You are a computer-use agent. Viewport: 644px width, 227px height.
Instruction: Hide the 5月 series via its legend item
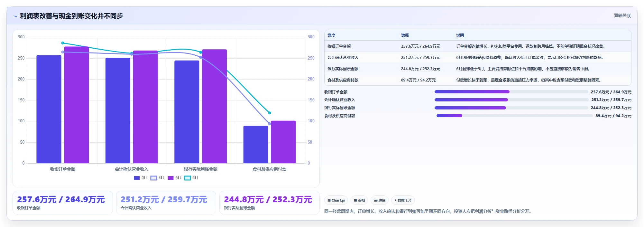click(174, 178)
